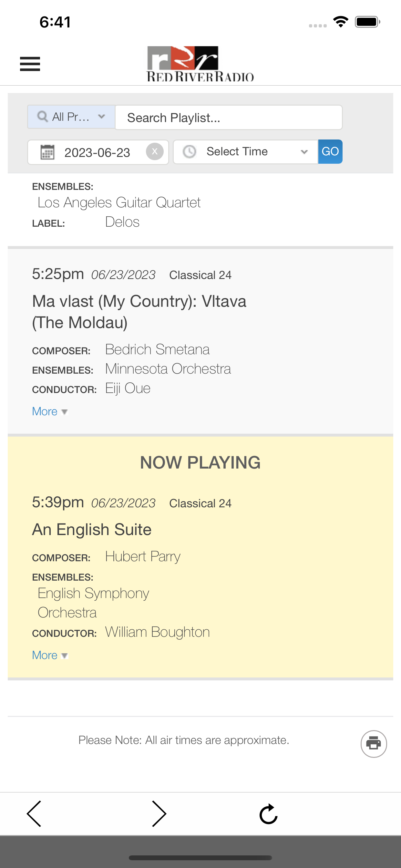Go forward with the right arrow
This screenshot has width=401, height=868.
pyautogui.click(x=159, y=814)
